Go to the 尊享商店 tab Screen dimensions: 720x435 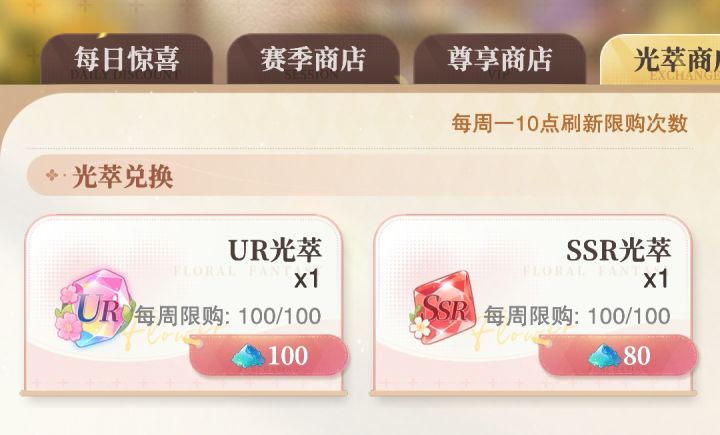(500, 59)
